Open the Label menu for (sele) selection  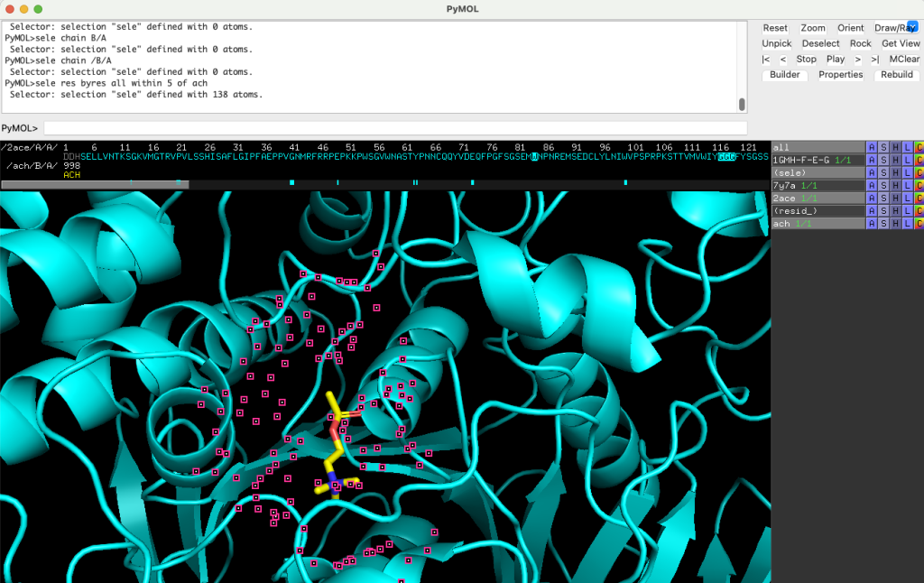(x=907, y=172)
